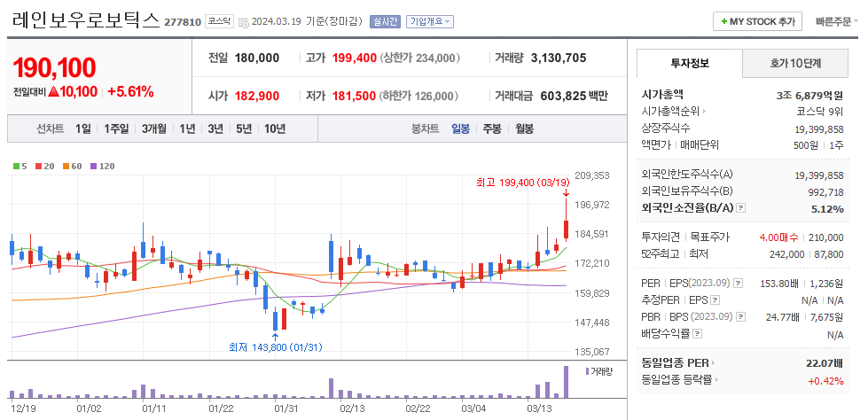This screenshot has width=868, height=420.
Task: Click the 거래량 value 3,130,705
Action: coord(559,58)
